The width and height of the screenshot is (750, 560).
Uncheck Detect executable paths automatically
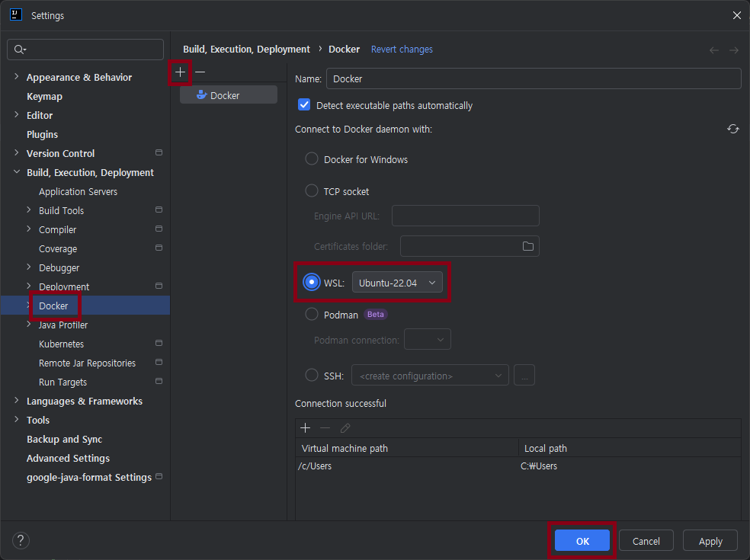tap(304, 106)
